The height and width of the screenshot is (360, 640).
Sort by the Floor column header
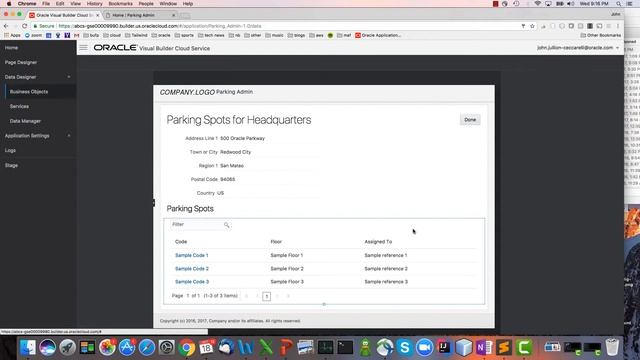pos(276,242)
